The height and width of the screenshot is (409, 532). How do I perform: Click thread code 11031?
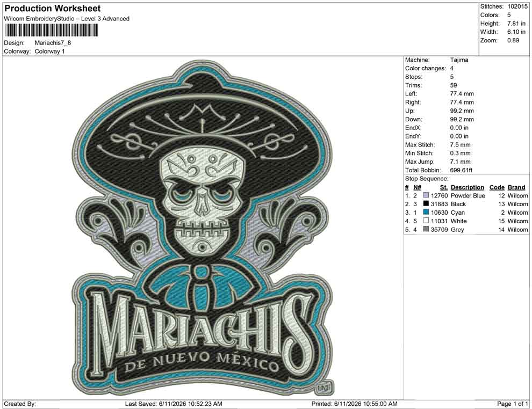click(x=440, y=221)
